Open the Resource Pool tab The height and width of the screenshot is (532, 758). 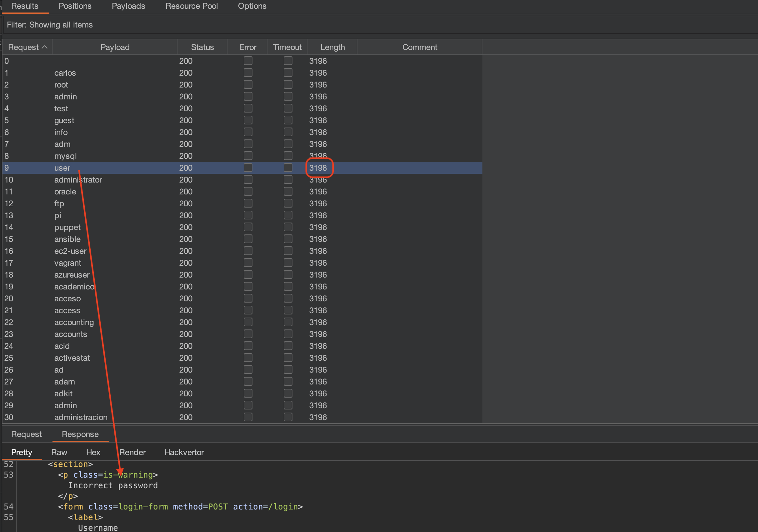tap(192, 6)
